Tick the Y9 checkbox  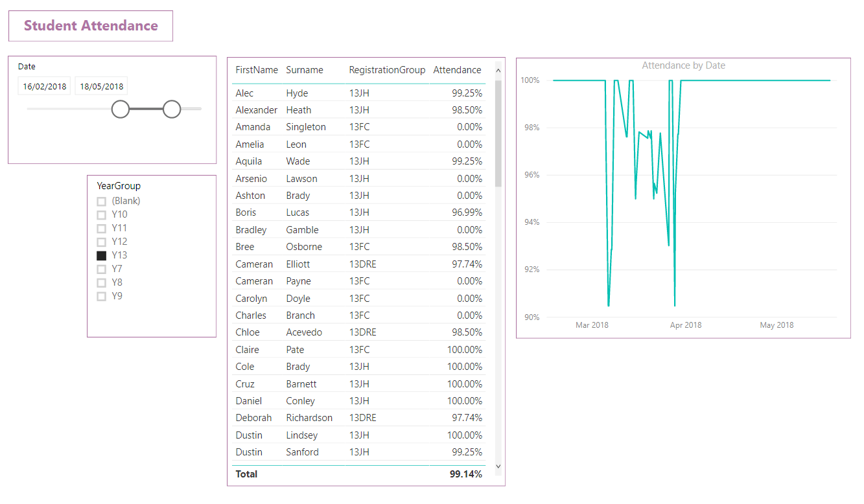101,297
